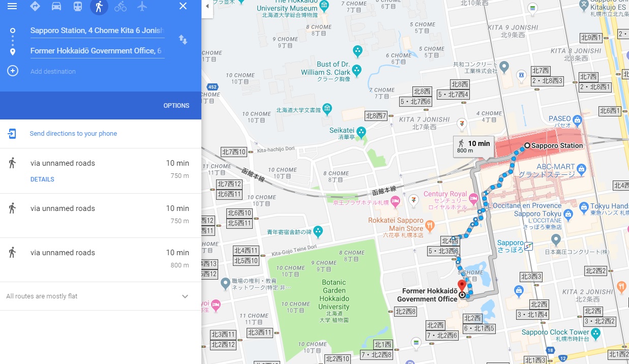The height and width of the screenshot is (364, 629).
Task: Select the second 750 m walking route
Action: coord(101,216)
